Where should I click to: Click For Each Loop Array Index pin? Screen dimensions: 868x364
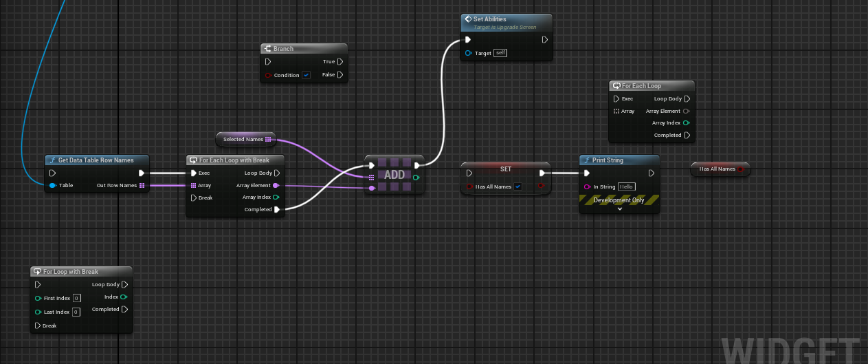click(687, 123)
